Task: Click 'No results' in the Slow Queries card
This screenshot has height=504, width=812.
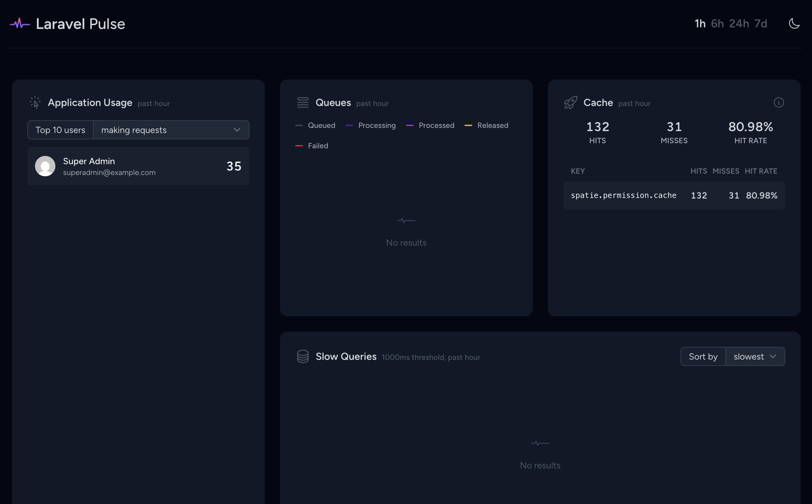Action: coord(540,465)
